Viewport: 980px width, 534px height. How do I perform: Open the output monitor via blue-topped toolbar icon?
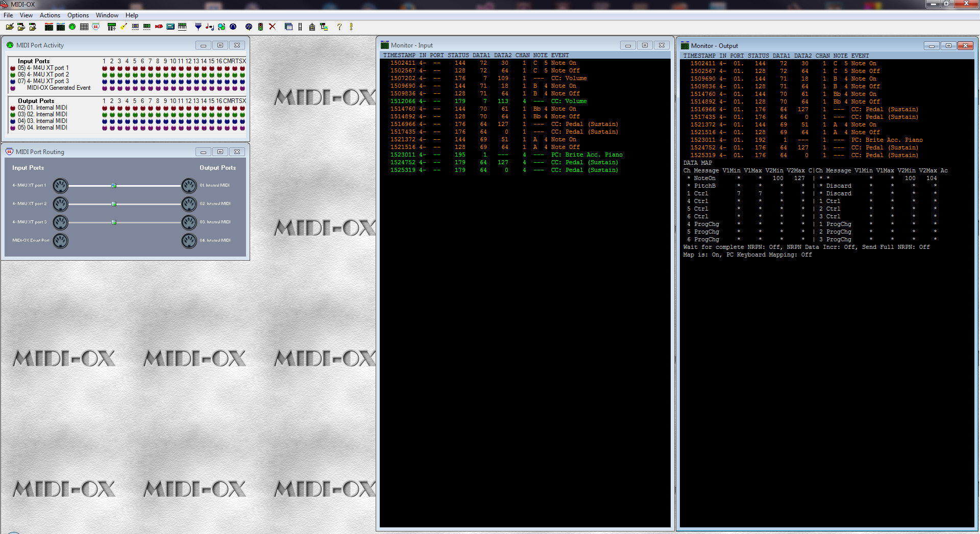[x=61, y=27]
